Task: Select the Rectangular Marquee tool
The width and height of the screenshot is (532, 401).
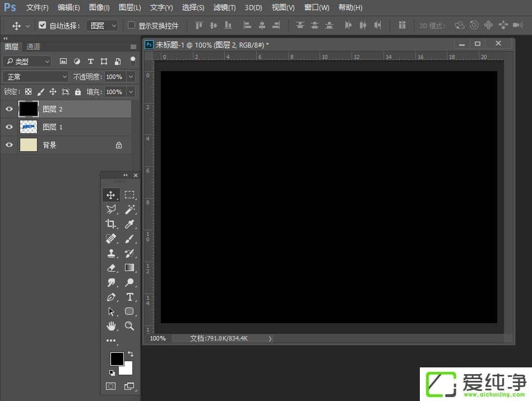Action: pos(129,195)
